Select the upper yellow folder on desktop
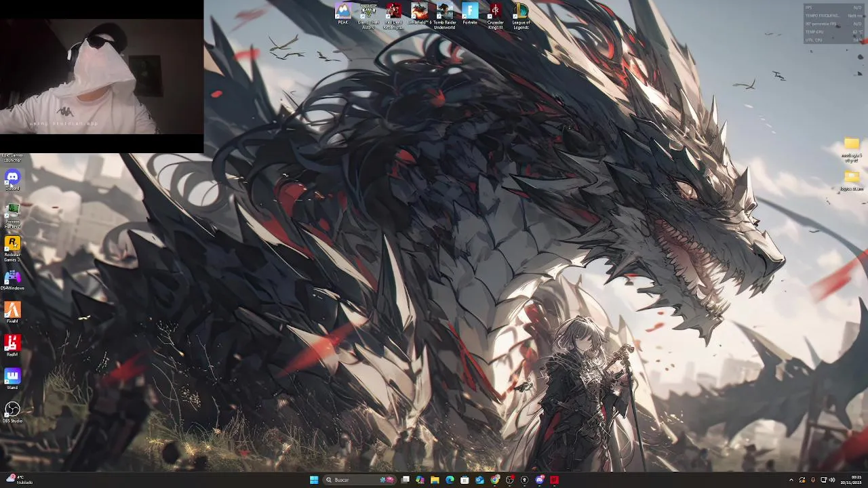 click(x=852, y=150)
